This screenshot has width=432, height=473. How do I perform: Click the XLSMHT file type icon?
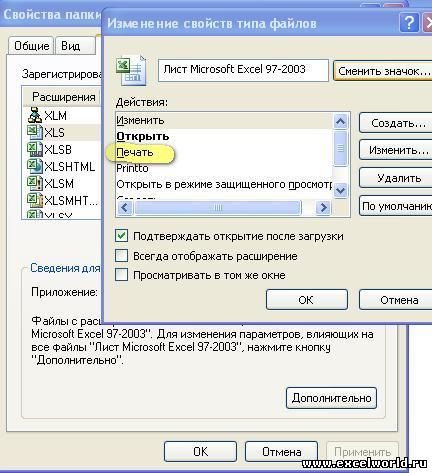click(35, 200)
